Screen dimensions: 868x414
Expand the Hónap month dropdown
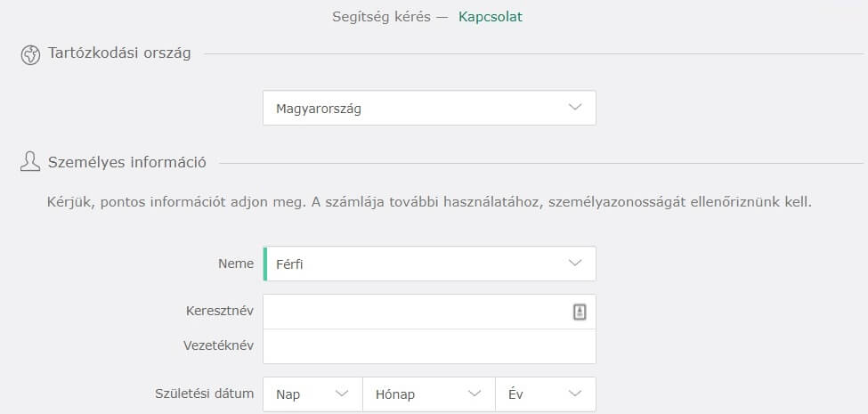pyautogui.click(x=429, y=394)
